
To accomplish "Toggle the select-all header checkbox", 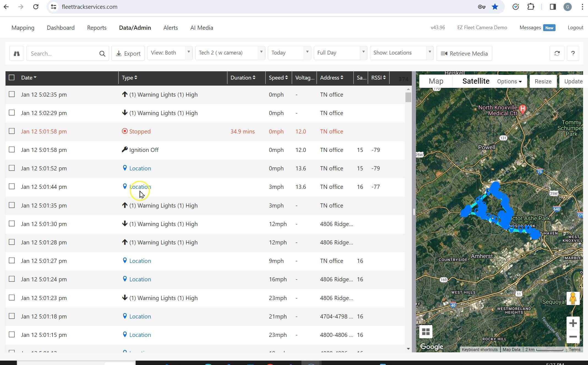I will tap(12, 78).
